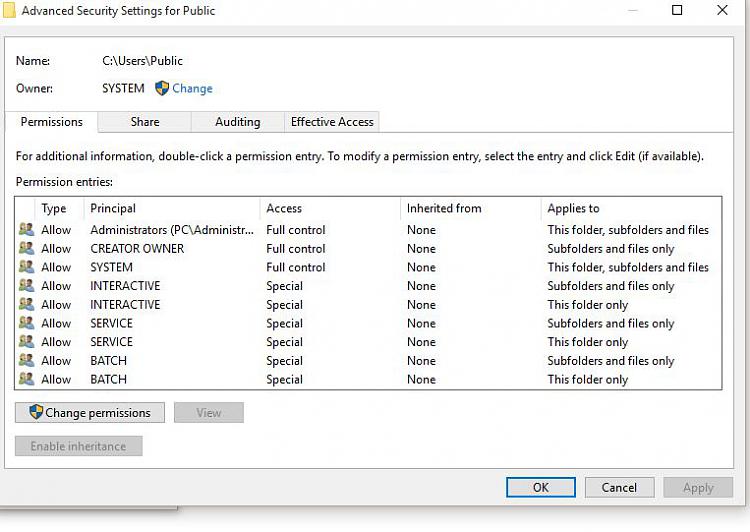Maximize the Advanced Security Settings window
This screenshot has width=750, height=532.
677,10
